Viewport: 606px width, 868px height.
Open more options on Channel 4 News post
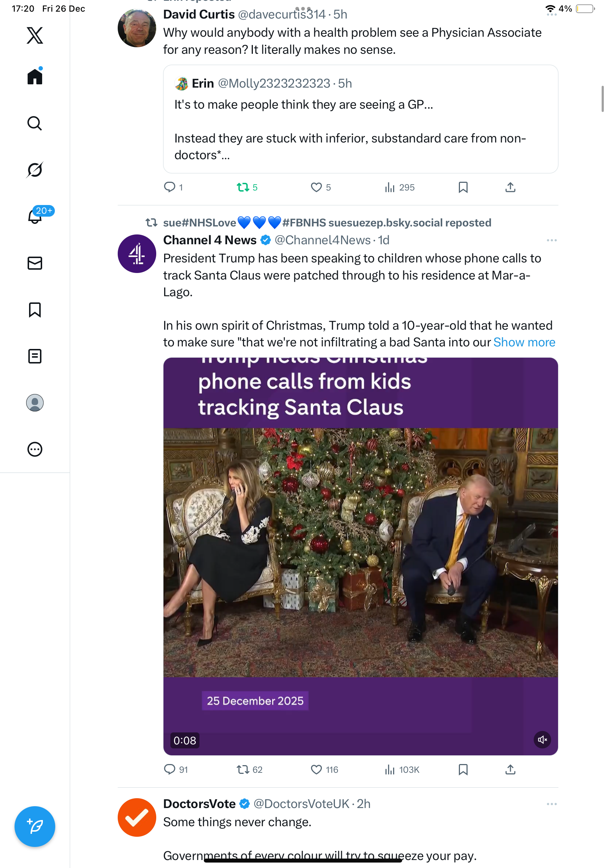(x=551, y=240)
